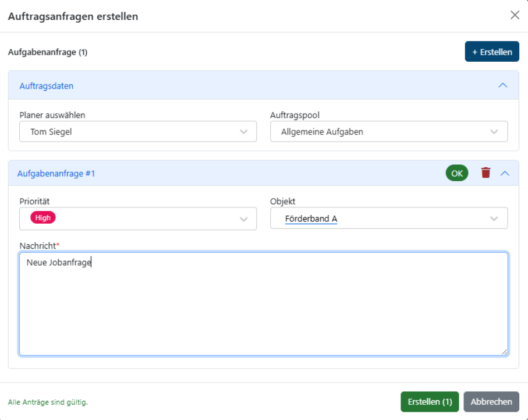
Task: Open the Objekt dropdown
Action: (x=389, y=218)
